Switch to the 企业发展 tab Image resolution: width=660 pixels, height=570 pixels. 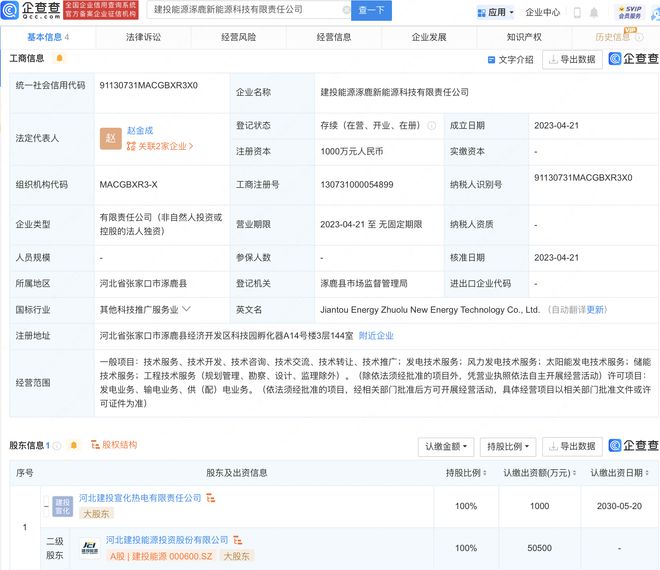[429, 37]
